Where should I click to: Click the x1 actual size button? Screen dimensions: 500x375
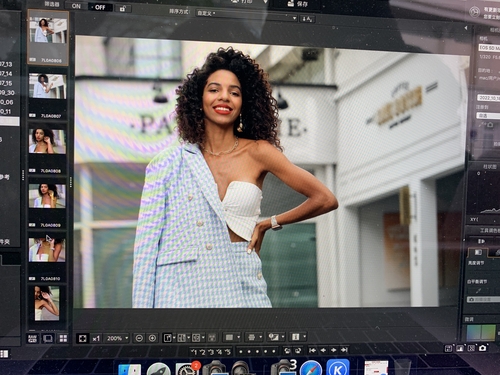(x=96, y=339)
